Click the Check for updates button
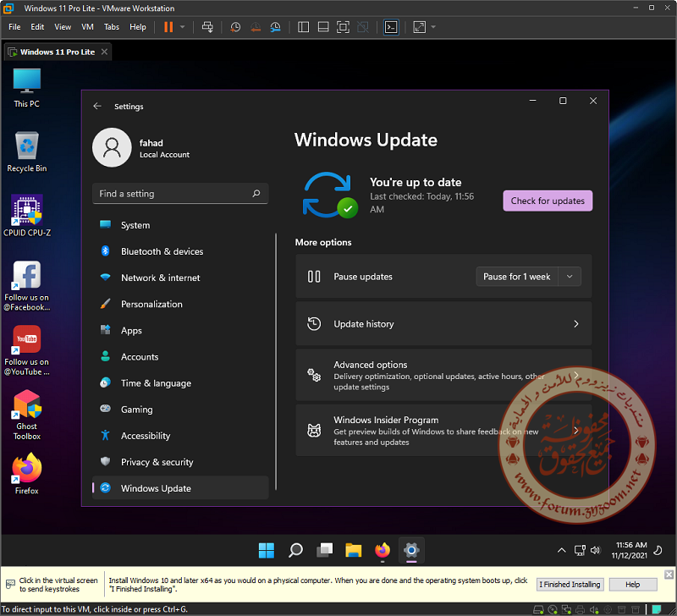677x616 pixels. pyautogui.click(x=548, y=201)
